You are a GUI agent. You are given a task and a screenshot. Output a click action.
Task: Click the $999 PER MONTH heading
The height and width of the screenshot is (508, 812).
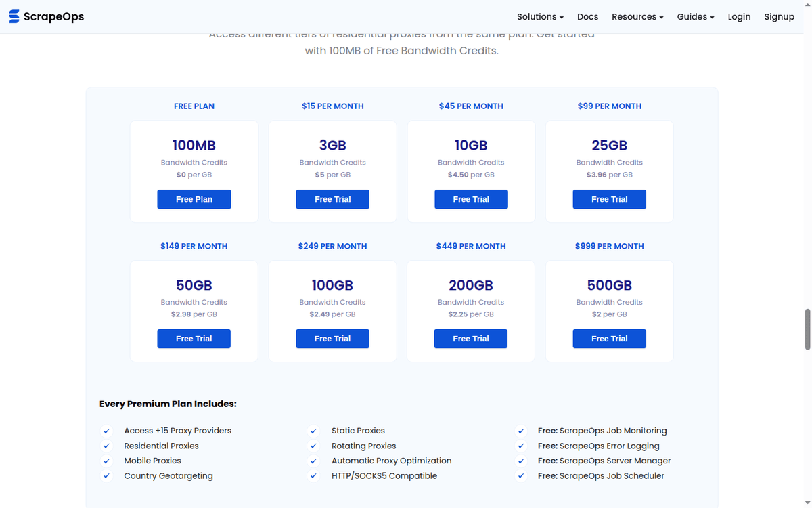click(609, 246)
